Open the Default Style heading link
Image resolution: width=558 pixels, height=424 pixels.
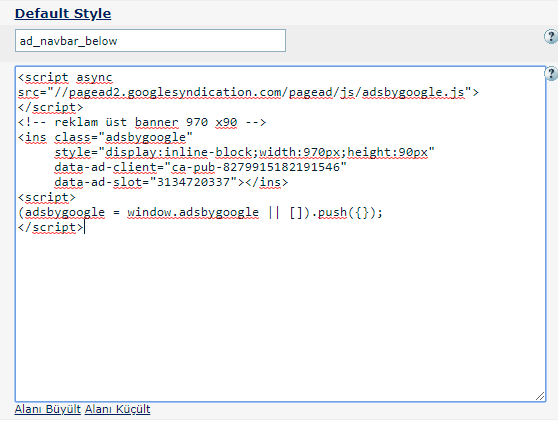pyautogui.click(x=63, y=14)
